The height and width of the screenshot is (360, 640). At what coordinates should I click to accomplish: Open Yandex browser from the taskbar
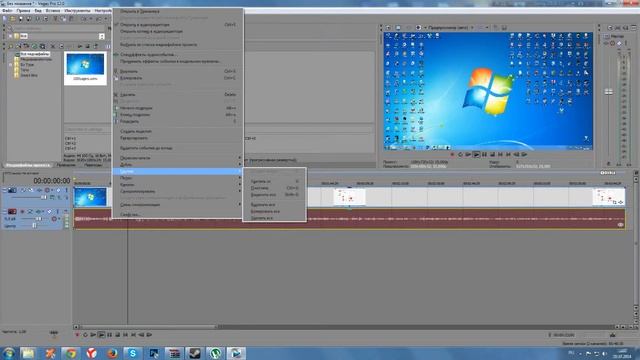(x=92, y=353)
